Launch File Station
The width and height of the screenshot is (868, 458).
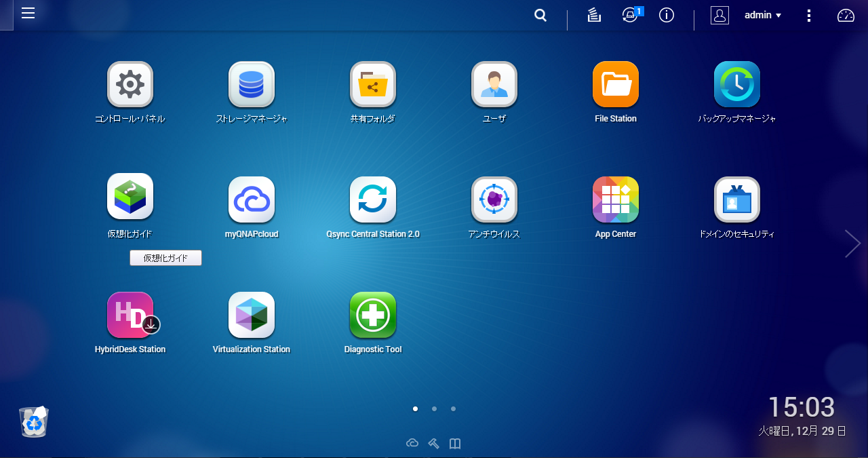tap(616, 84)
